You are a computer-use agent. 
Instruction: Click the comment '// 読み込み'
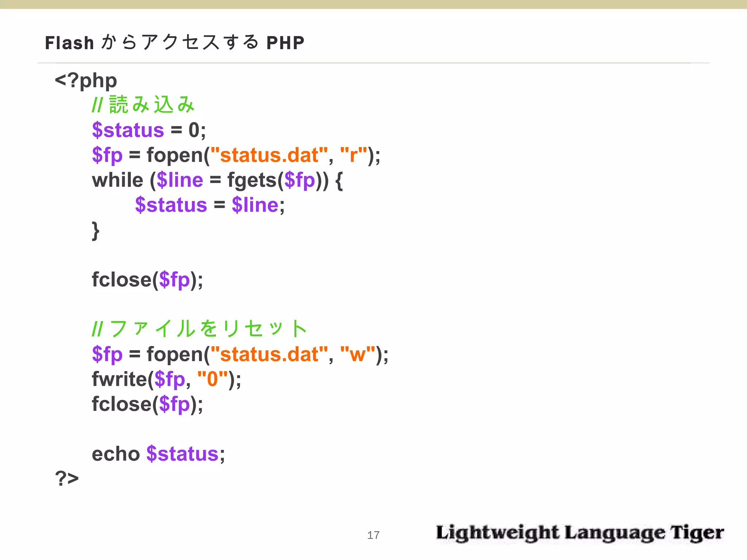tap(143, 105)
